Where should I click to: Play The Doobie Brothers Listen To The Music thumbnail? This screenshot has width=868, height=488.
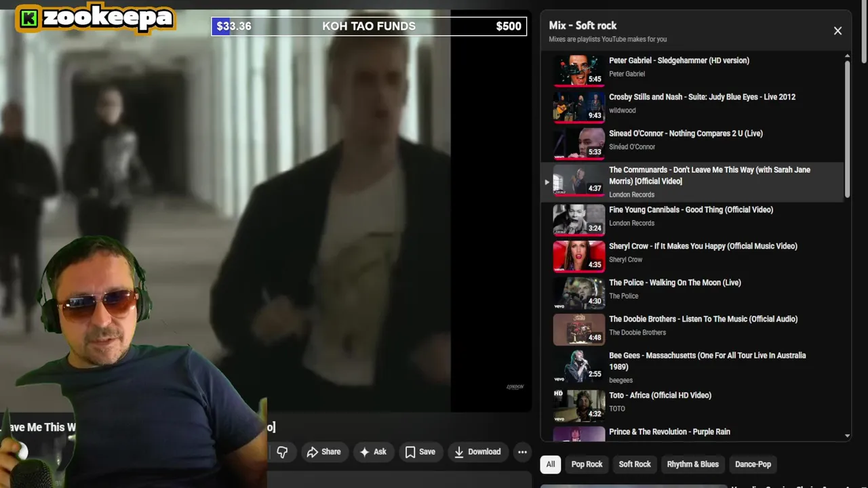pyautogui.click(x=579, y=329)
